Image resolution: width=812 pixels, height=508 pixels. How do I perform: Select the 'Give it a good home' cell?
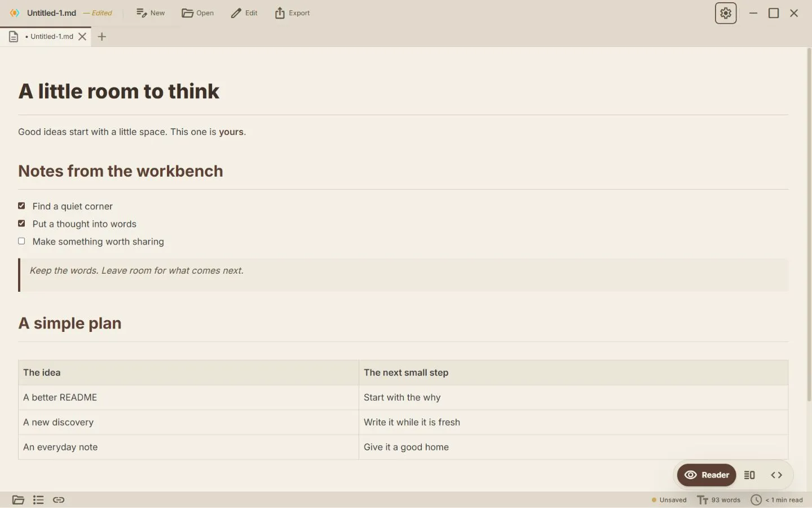[573, 447]
